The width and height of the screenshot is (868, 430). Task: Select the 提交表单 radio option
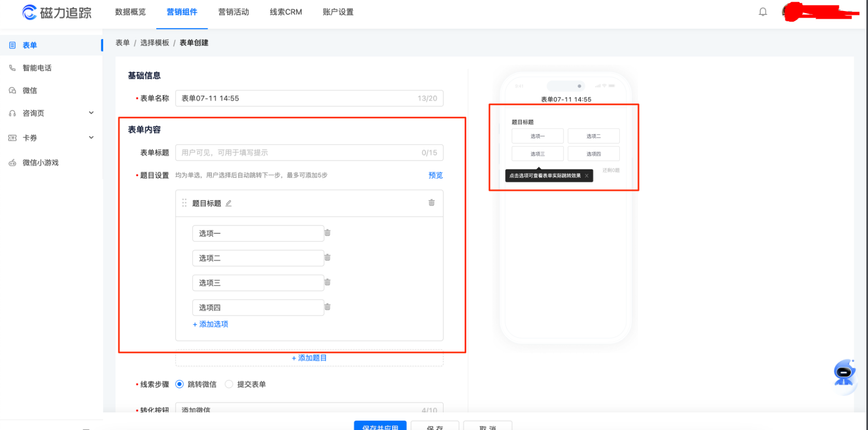229,384
